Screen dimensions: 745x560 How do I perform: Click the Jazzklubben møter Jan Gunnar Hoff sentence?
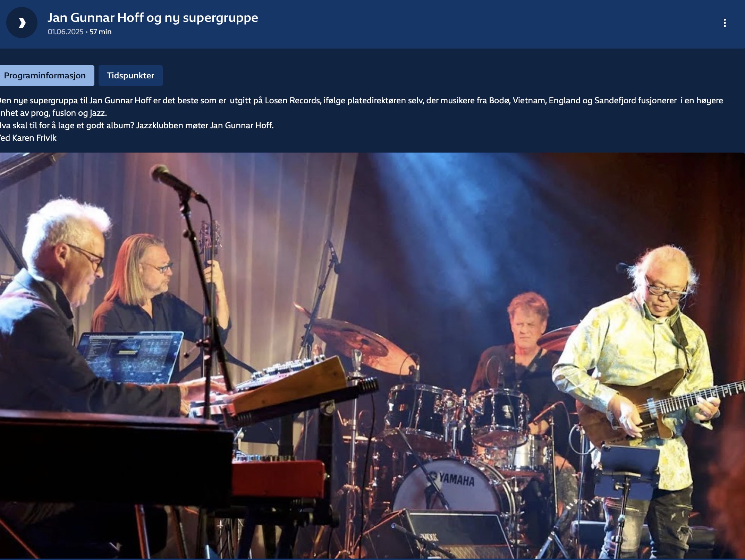click(x=205, y=126)
